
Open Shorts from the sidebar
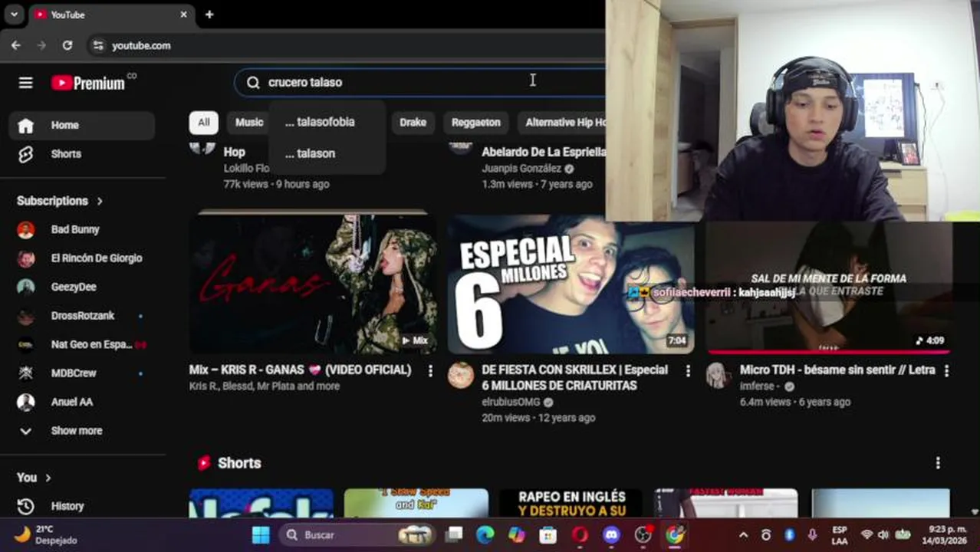click(x=82, y=154)
